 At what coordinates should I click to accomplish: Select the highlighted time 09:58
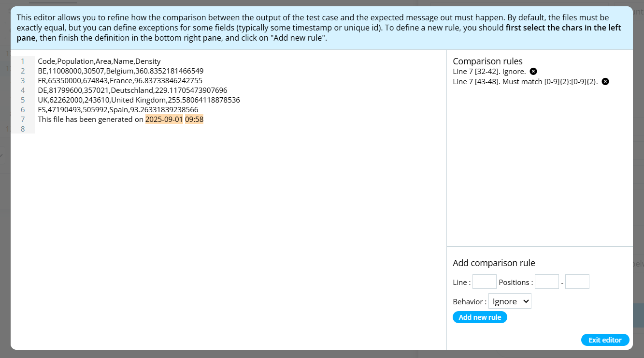pyautogui.click(x=194, y=119)
